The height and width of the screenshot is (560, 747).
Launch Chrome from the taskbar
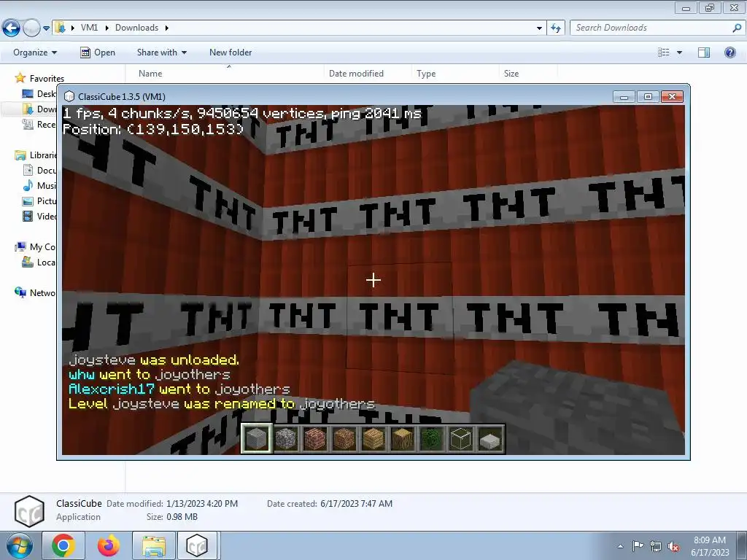63,545
